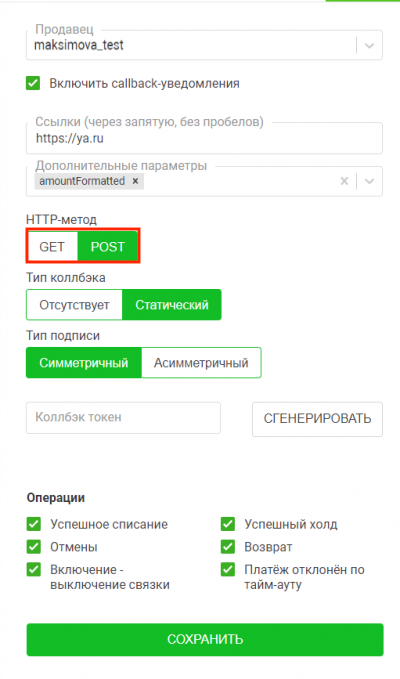Set callback type to Статический
The image size is (400, 679).
172,305
